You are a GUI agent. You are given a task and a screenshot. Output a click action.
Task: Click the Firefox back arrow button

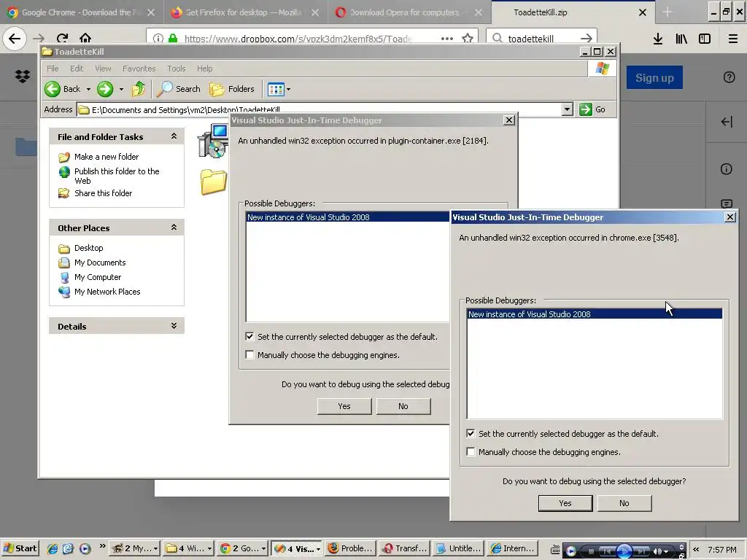tap(15, 38)
